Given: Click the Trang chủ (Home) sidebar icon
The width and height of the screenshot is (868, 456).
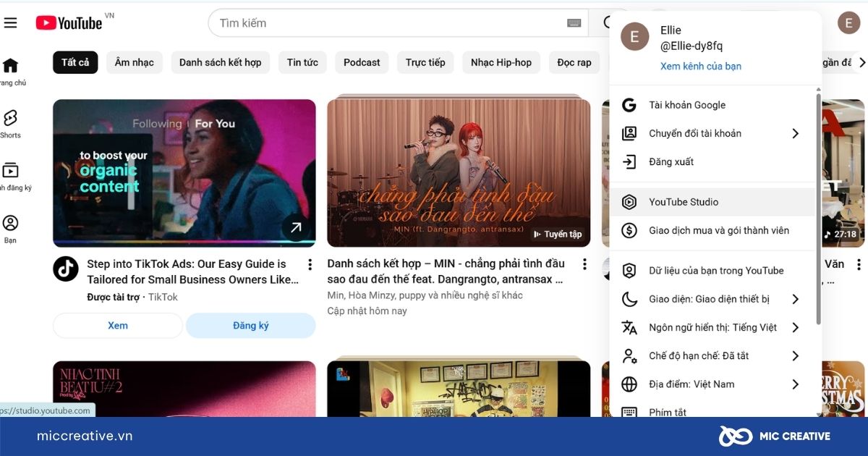Looking at the screenshot, I should (x=10, y=65).
